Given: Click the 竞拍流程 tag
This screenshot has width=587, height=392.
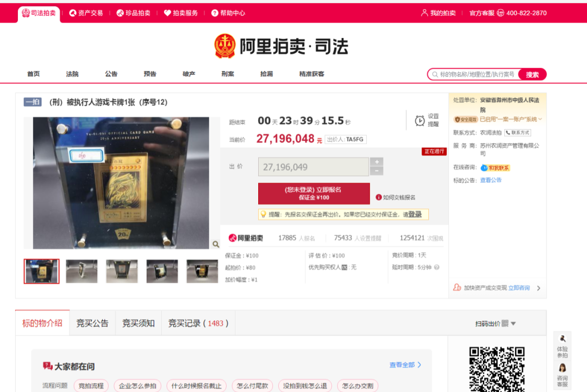Looking at the screenshot, I should [91, 385].
